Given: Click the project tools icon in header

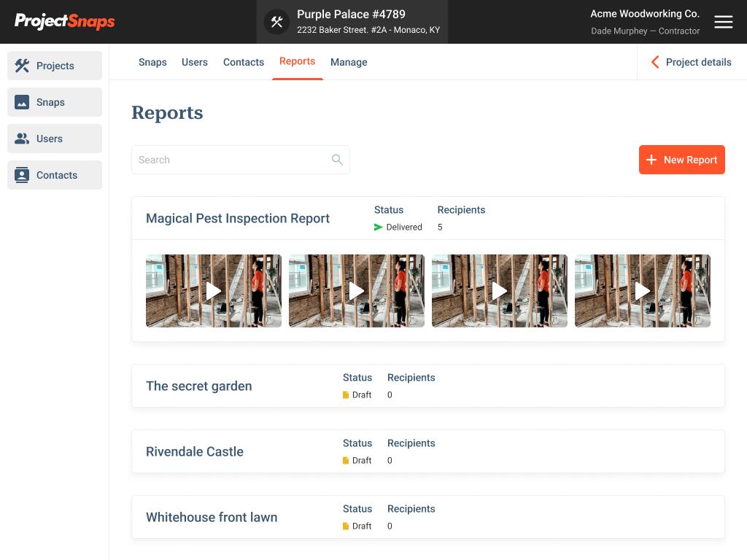Looking at the screenshot, I should point(276,22).
